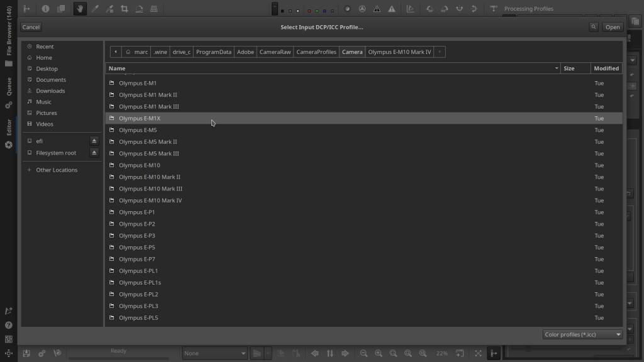Open Pictures in the sidebar
Screen dimensions: 644x362
47,113
